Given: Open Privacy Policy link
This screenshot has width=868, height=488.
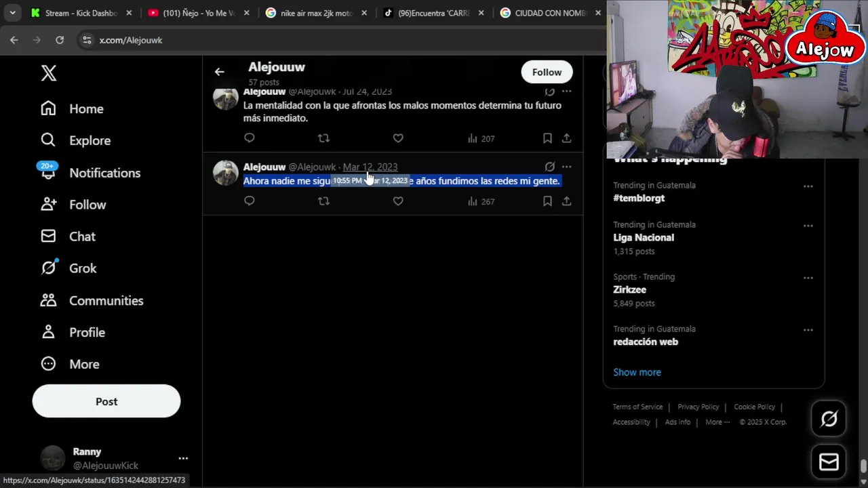Looking at the screenshot, I should [698, 407].
